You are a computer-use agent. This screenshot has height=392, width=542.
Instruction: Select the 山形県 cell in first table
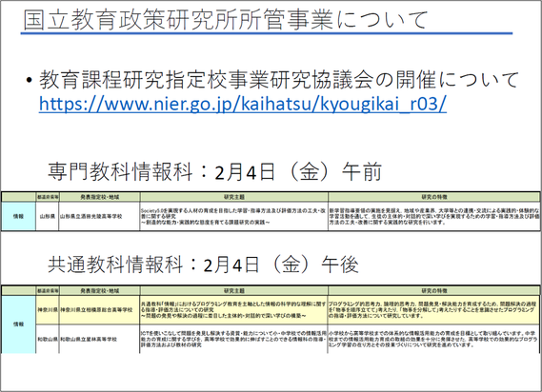[x=48, y=216]
